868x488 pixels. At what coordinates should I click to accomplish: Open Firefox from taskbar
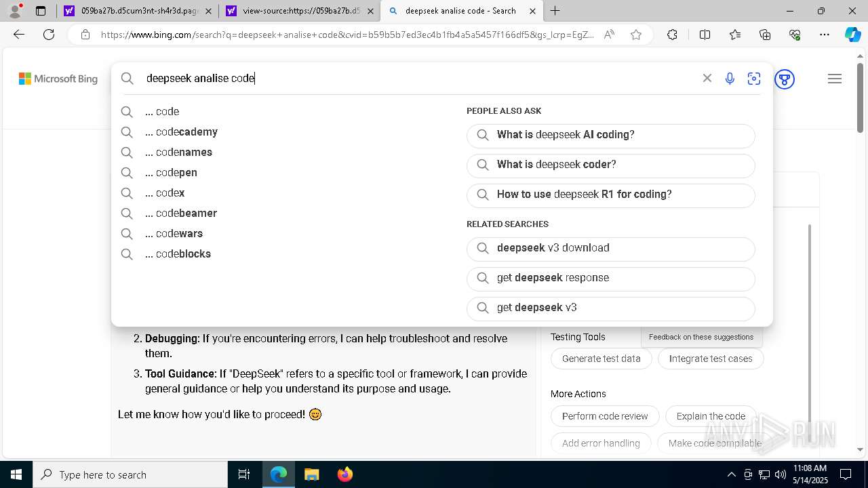(x=344, y=474)
